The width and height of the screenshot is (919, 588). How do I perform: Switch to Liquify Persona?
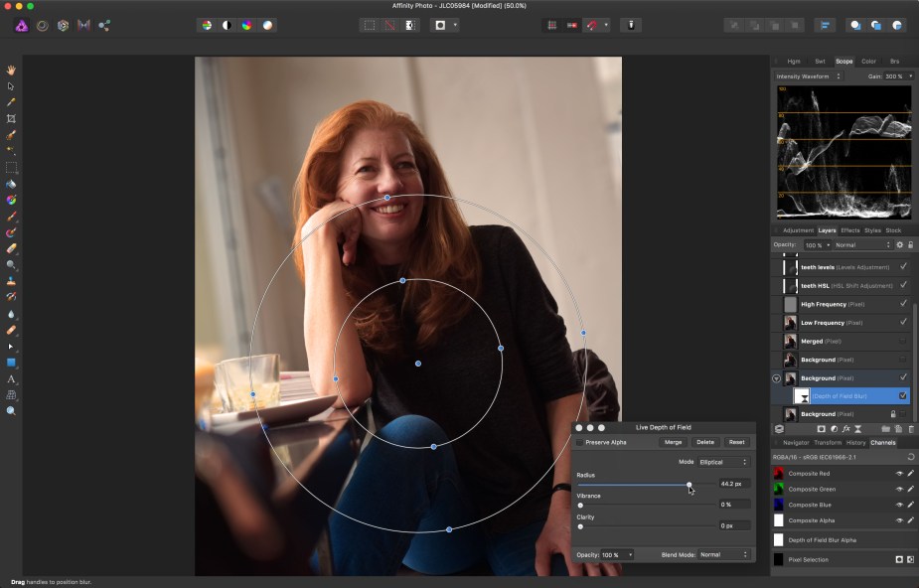point(42,25)
